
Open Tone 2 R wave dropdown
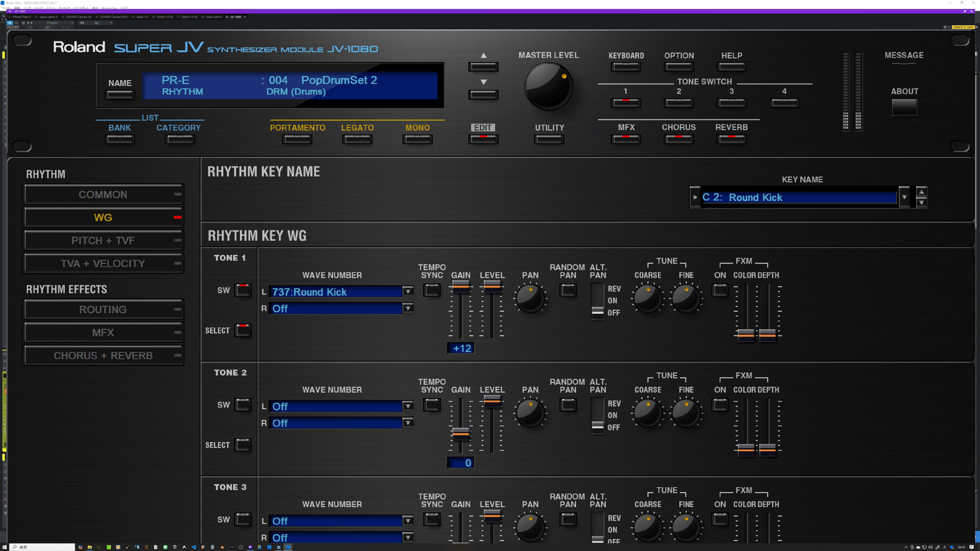[408, 423]
